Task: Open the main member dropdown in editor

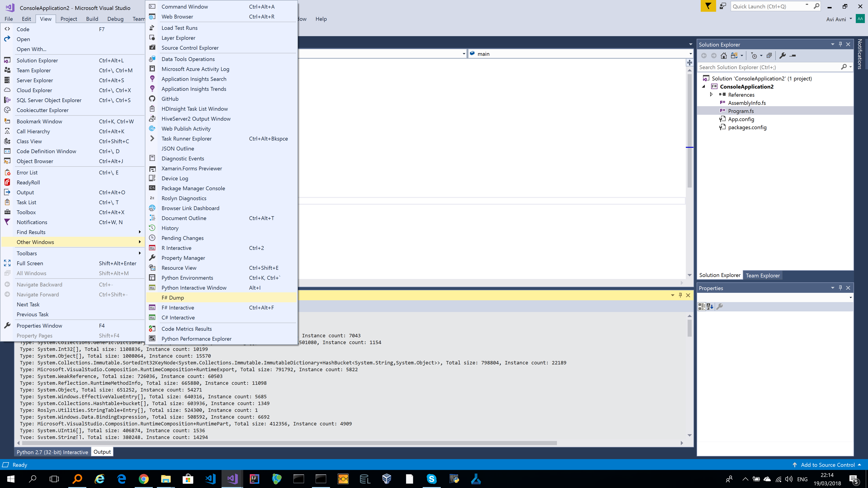Action: [690, 54]
